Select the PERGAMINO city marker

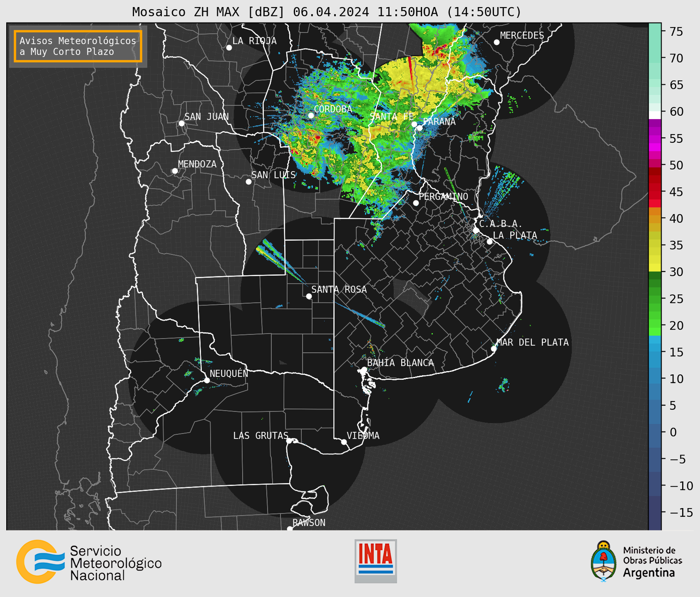tap(416, 203)
